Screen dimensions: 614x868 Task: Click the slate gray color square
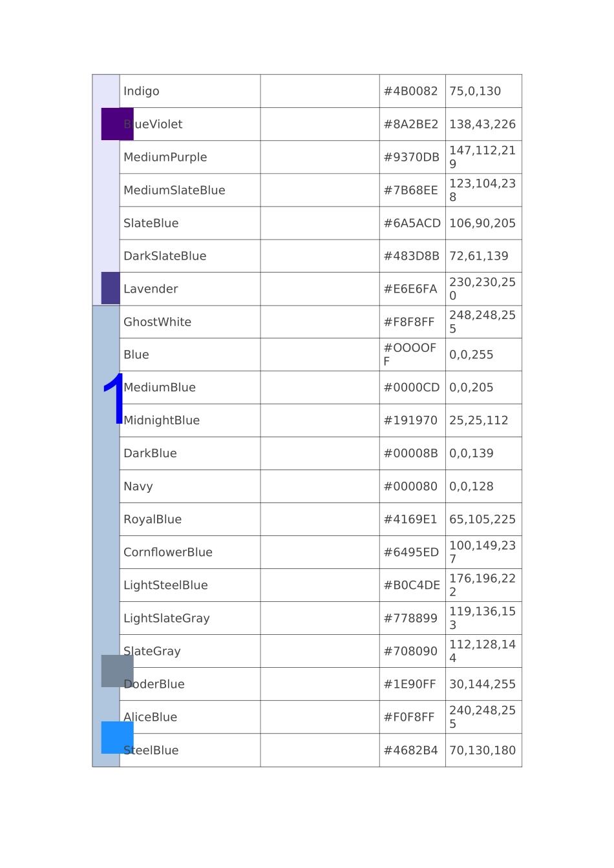117,671
